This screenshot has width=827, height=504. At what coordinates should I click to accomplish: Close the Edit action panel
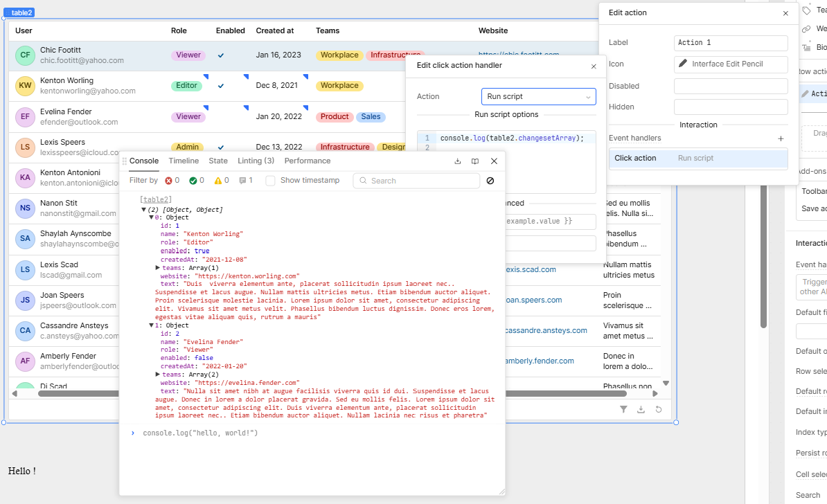pyautogui.click(x=785, y=13)
